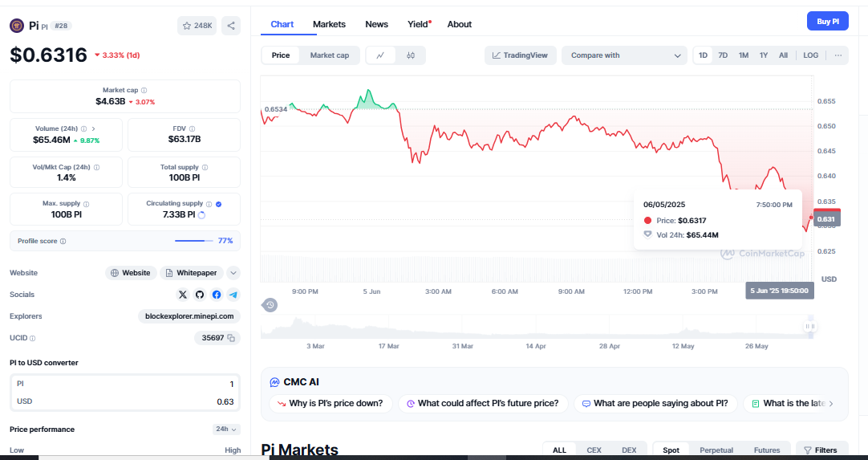868x460 pixels.
Task: Open the GitHub social icon
Action: click(x=200, y=295)
